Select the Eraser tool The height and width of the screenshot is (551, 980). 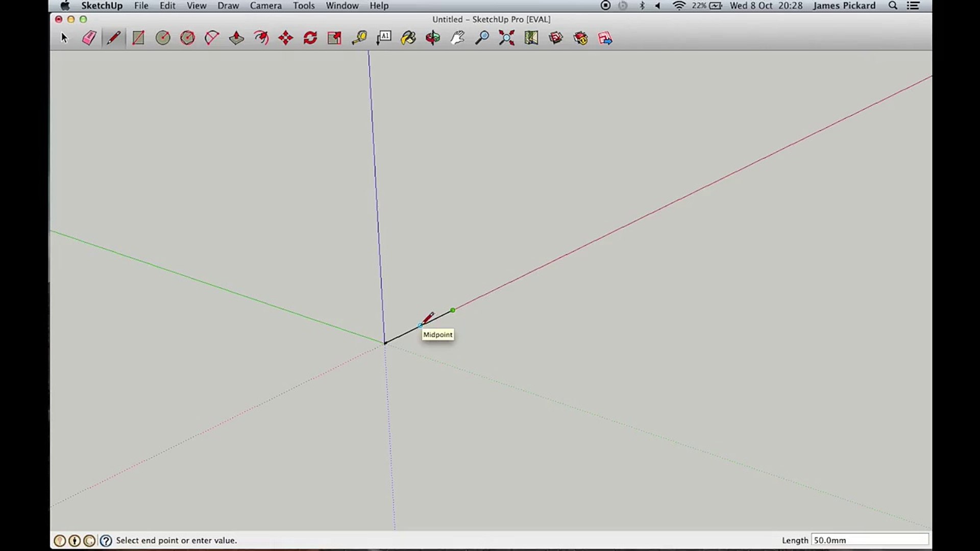click(x=89, y=38)
